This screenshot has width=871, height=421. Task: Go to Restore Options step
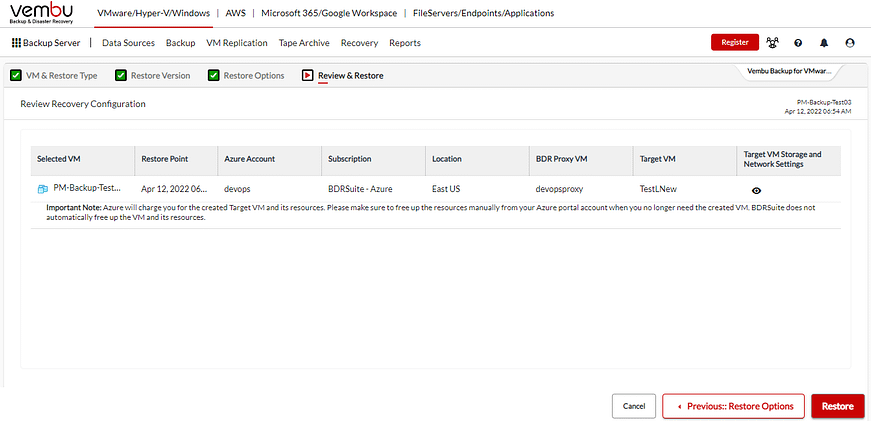[x=246, y=75]
